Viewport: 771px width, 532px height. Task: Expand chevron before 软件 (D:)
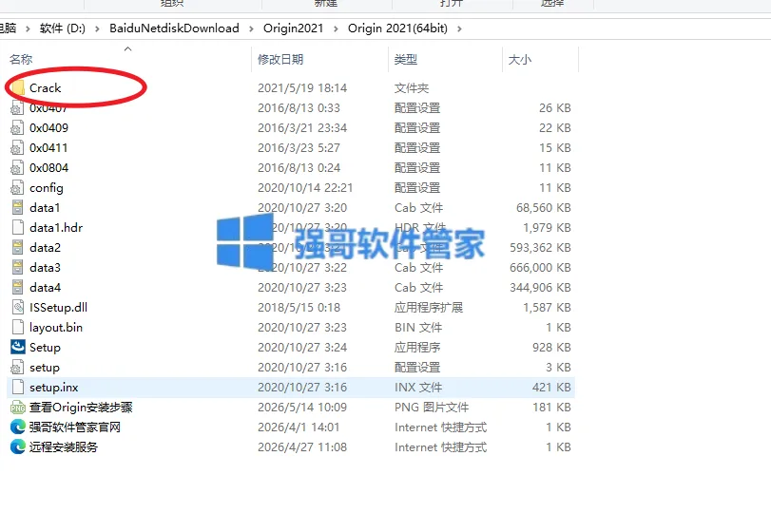(x=28, y=29)
